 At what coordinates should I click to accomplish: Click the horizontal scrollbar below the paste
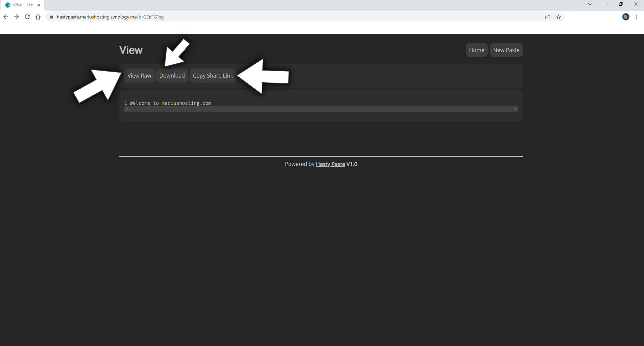coord(321,109)
